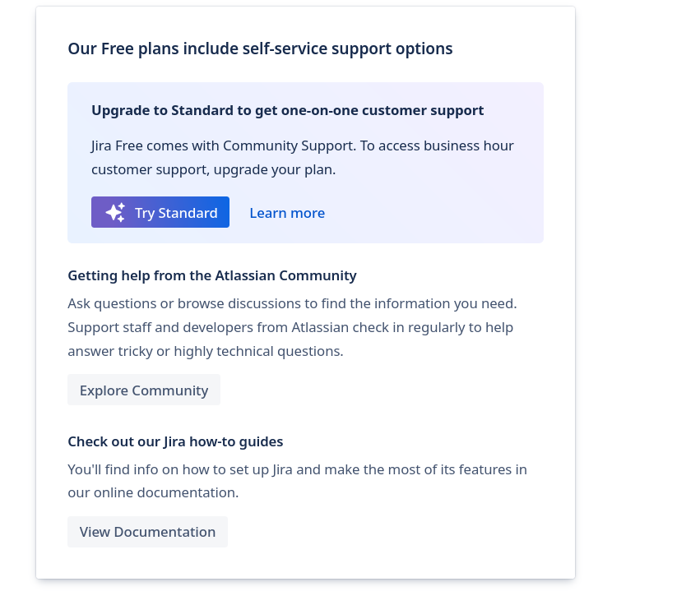Open View Documentation
Screen dimensions: 700x605
[x=147, y=532]
